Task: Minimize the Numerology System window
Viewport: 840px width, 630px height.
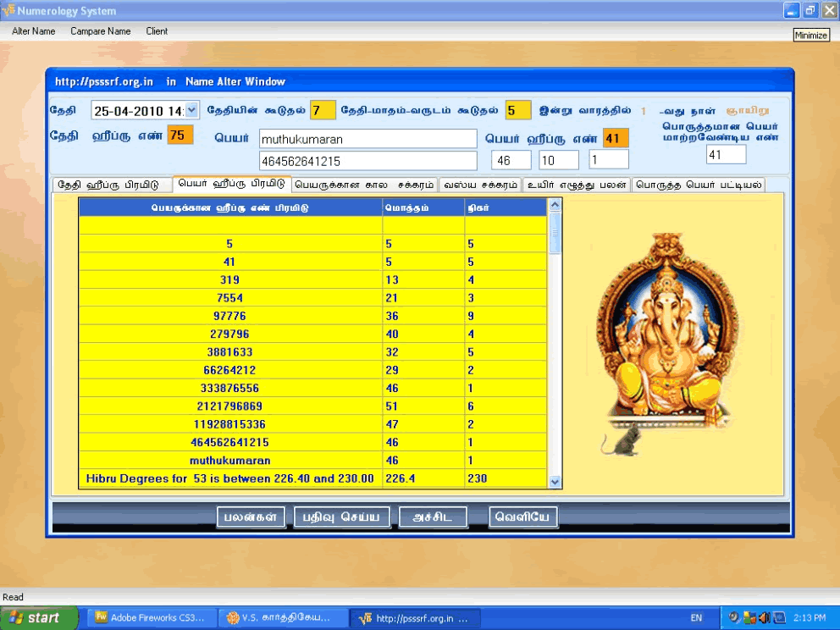Action: pyautogui.click(x=791, y=10)
